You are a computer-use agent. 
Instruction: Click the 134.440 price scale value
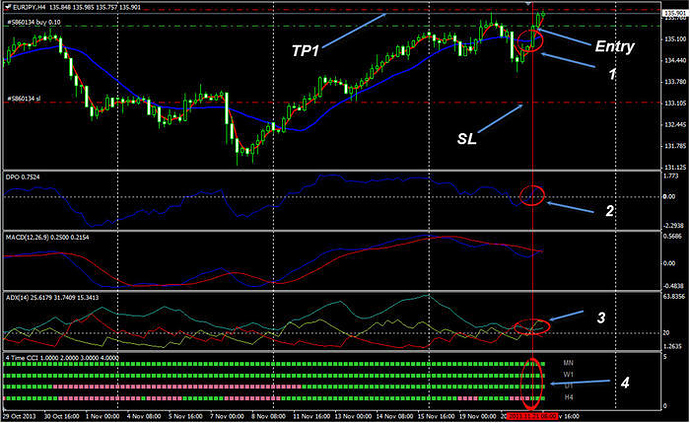[x=675, y=60]
